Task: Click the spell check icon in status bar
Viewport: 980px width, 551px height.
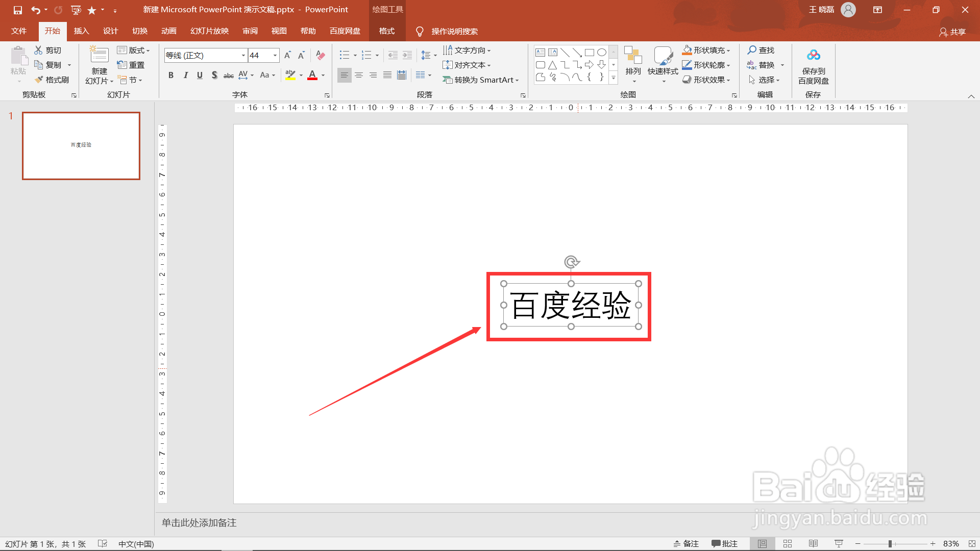Action: tap(102, 544)
